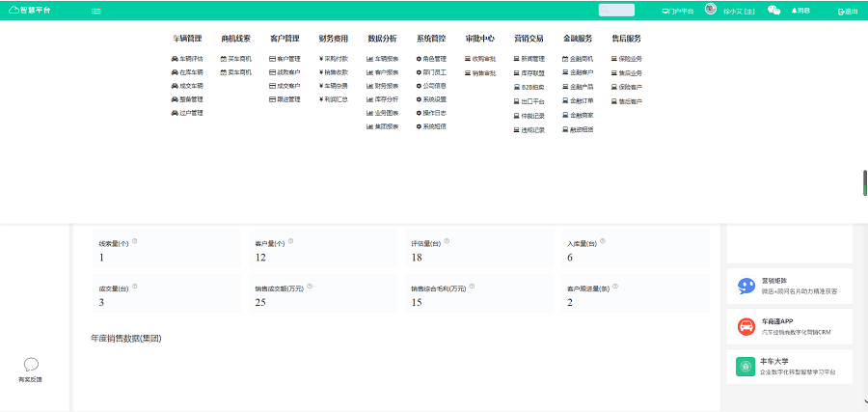Viewport: 868px width, 412px height.
Task: Click the vertical scrollbar thumb at right
Action: 864,183
